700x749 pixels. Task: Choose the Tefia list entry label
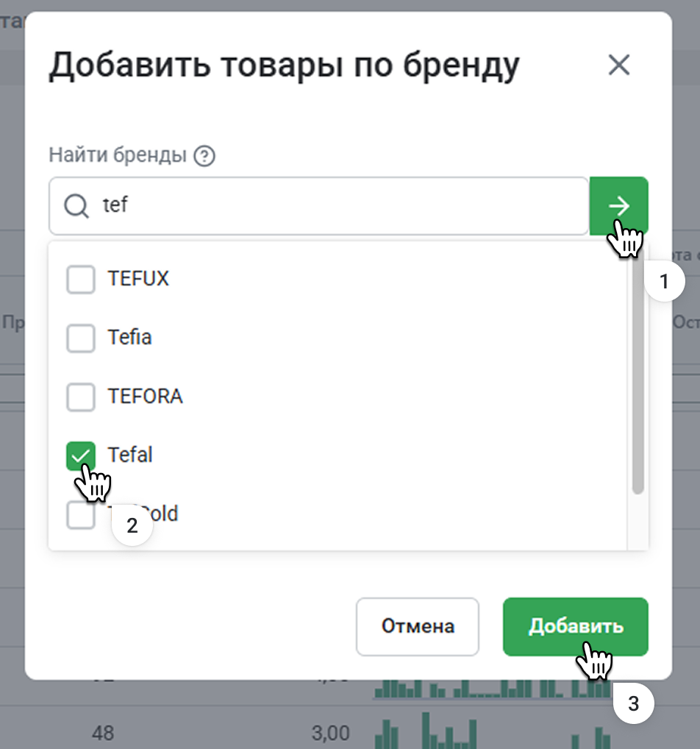point(129,338)
